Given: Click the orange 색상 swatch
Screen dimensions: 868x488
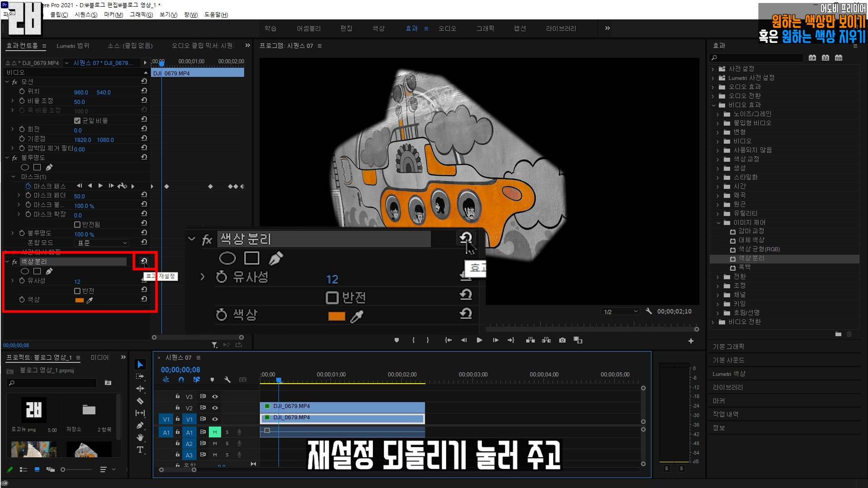Looking at the screenshot, I should [80, 300].
